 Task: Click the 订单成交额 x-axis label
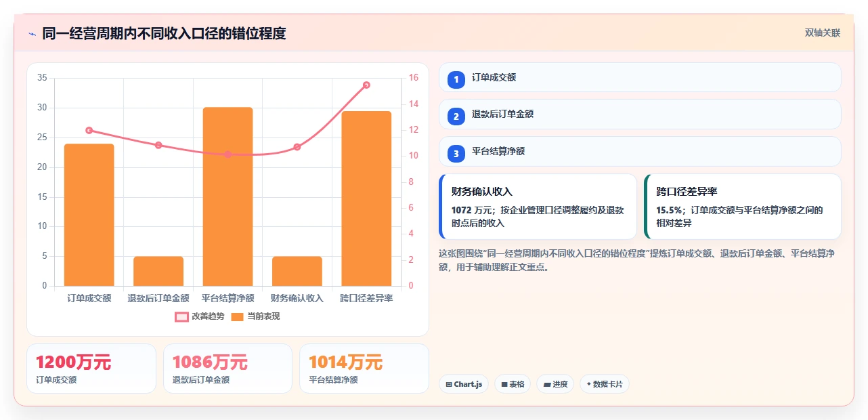coord(89,298)
